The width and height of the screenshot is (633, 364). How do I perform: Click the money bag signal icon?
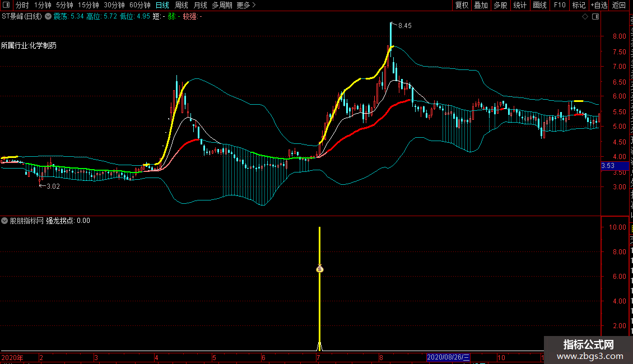tap(319, 269)
